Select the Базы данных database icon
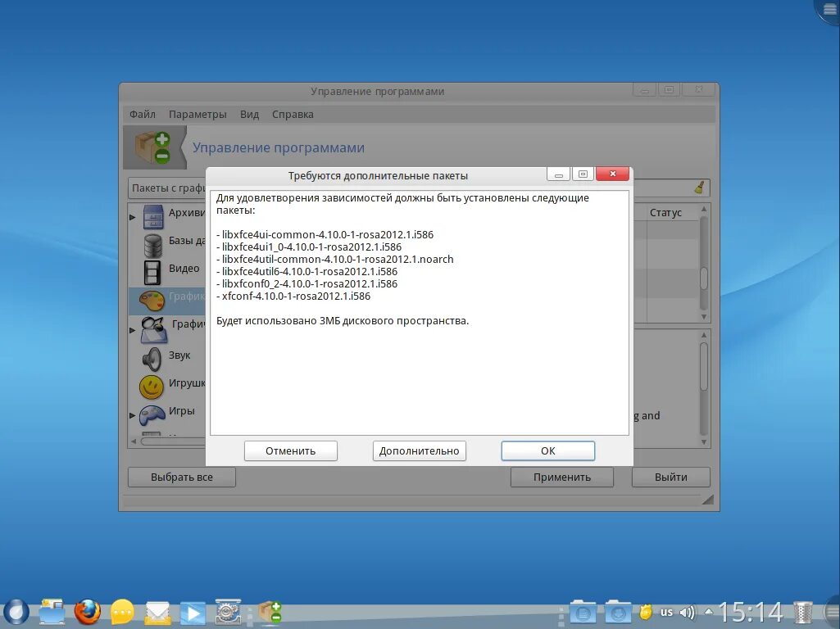840x629 pixels. tap(152, 245)
